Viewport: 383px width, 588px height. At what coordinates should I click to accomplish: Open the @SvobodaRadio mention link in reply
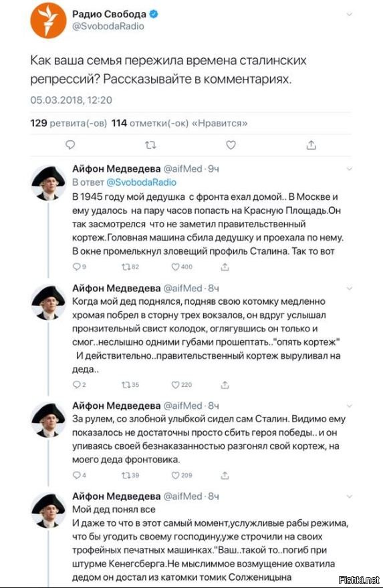[142, 182]
